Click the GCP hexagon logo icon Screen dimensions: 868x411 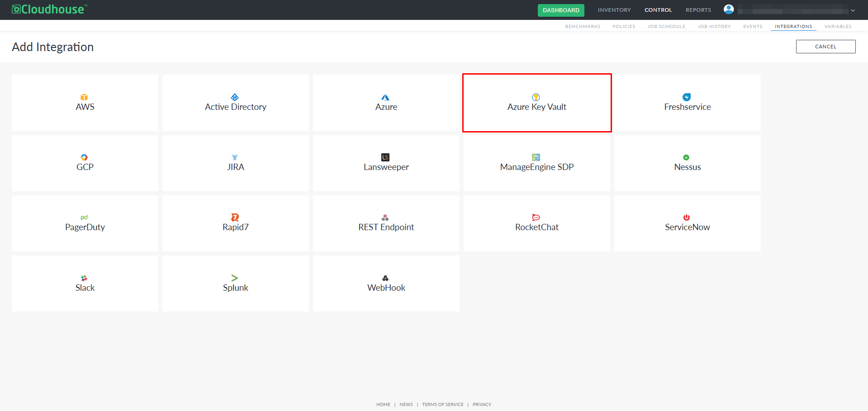(84, 157)
